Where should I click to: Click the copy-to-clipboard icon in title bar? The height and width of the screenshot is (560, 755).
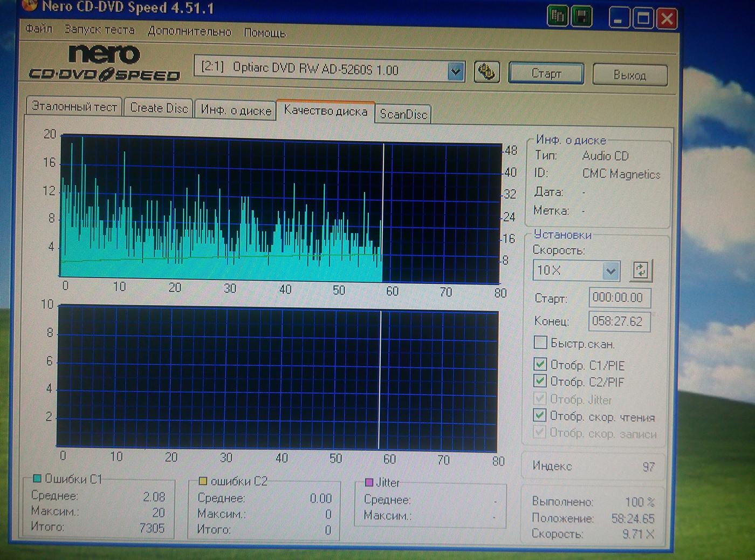[x=558, y=17]
